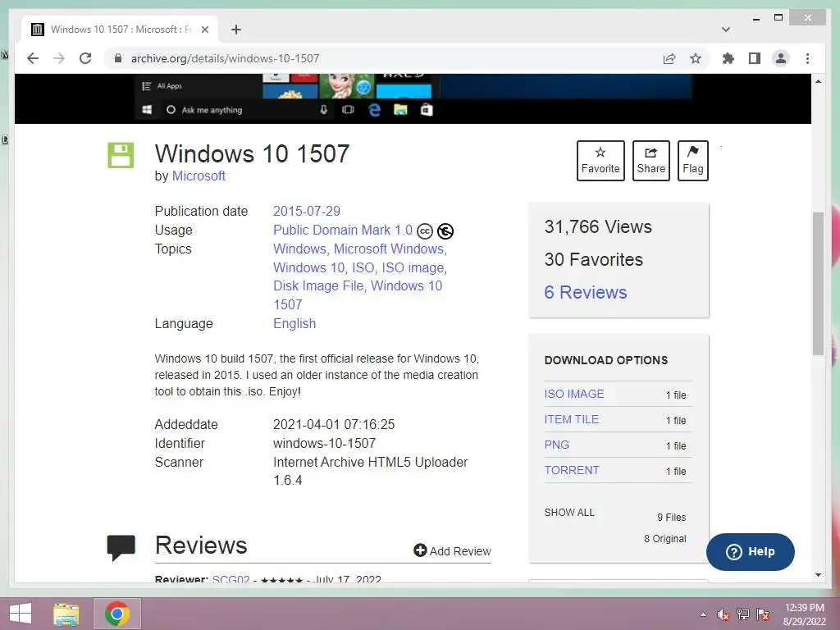840x630 pixels.
Task: Click the page scrollbar up arrow
Action: pos(818,81)
